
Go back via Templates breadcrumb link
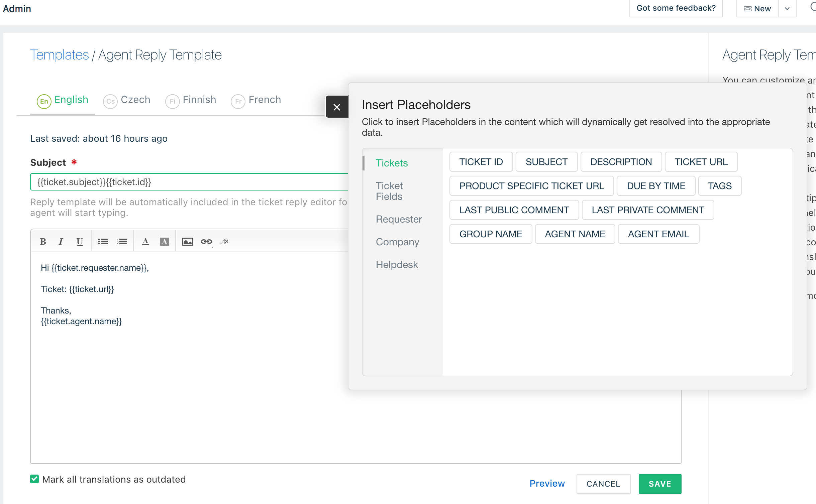coord(60,55)
